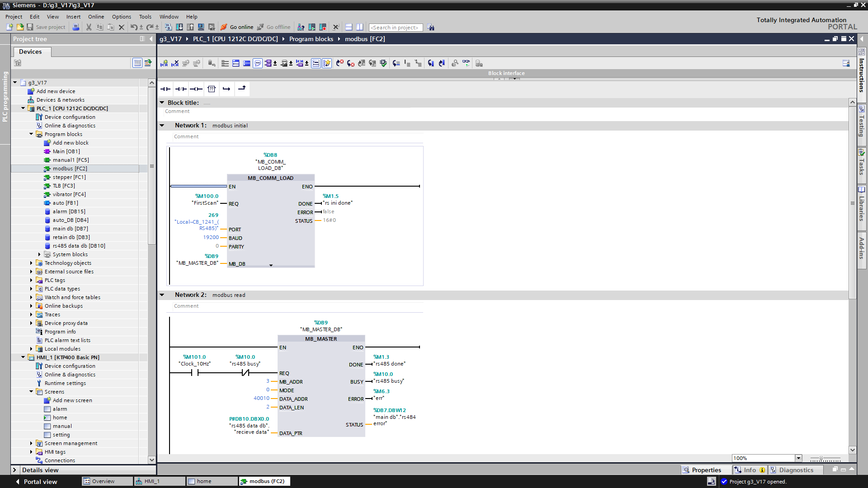Click the Accessible devices icon
This screenshot has width=868, height=488.
[x=301, y=27]
